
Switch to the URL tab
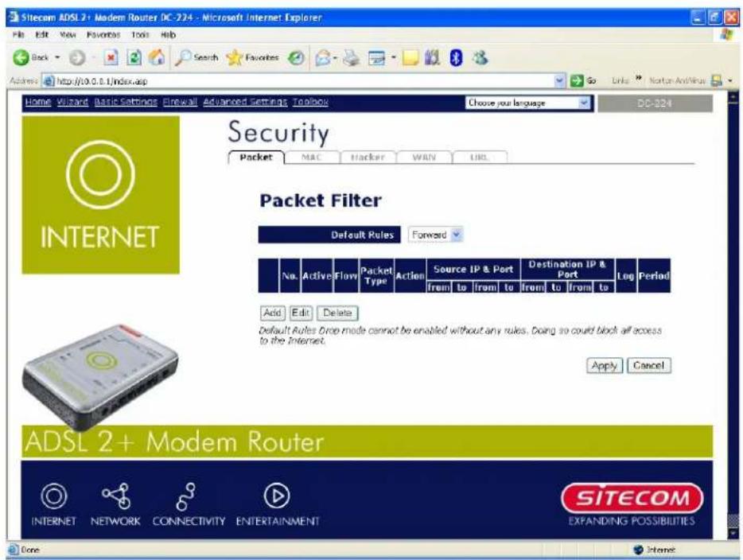point(480,157)
